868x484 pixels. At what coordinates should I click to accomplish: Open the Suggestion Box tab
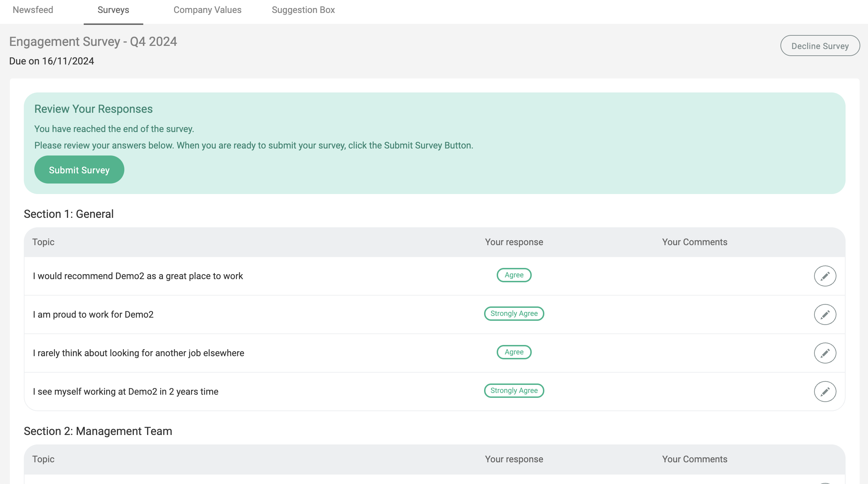coord(303,10)
